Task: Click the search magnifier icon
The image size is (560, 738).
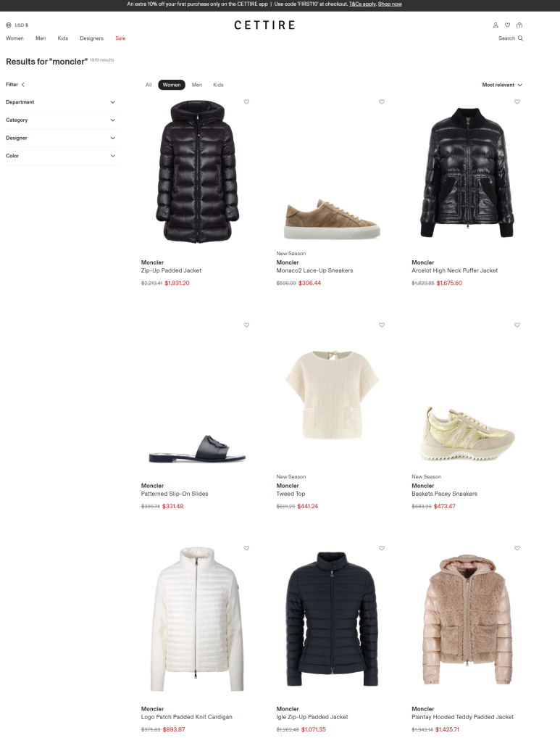Action: coord(520,38)
